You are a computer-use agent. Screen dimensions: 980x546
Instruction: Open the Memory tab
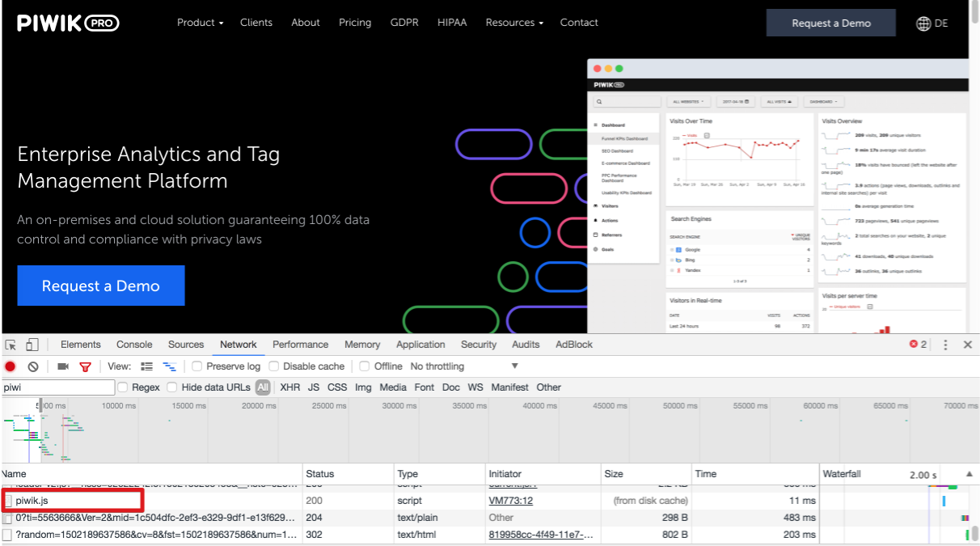[x=362, y=345]
